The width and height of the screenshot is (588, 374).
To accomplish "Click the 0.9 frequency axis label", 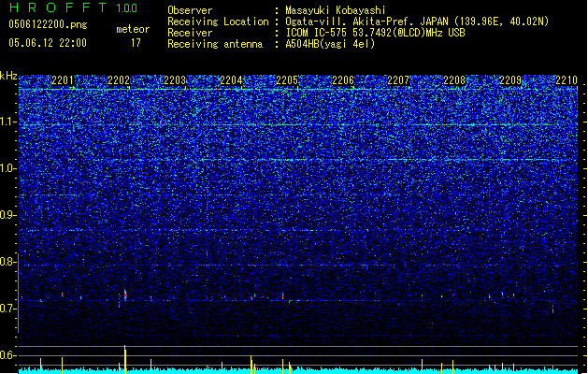I will pyautogui.click(x=7, y=215).
